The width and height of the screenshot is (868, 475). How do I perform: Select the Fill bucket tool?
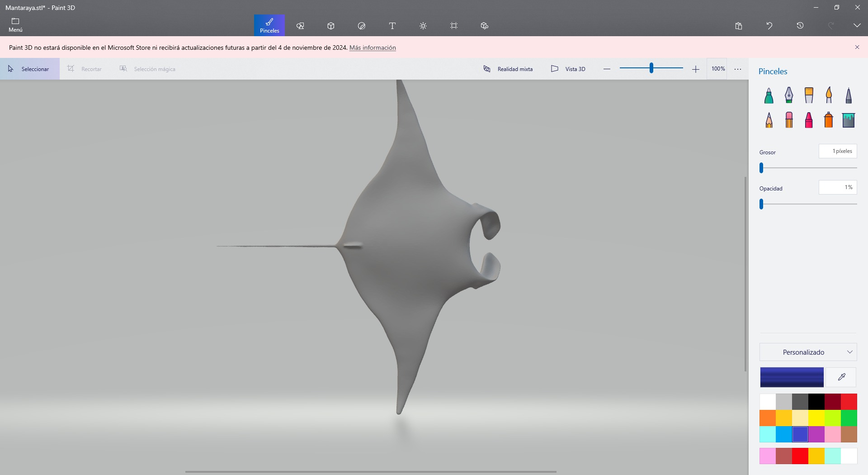(x=849, y=120)
